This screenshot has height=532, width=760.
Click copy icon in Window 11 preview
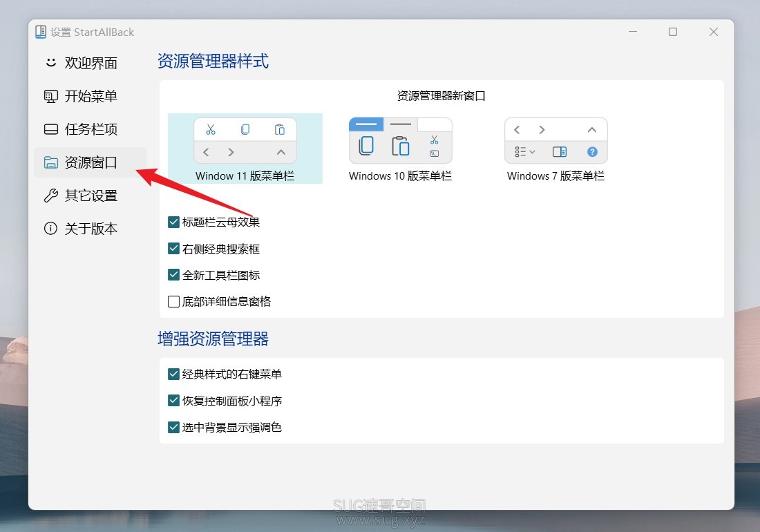245,129
